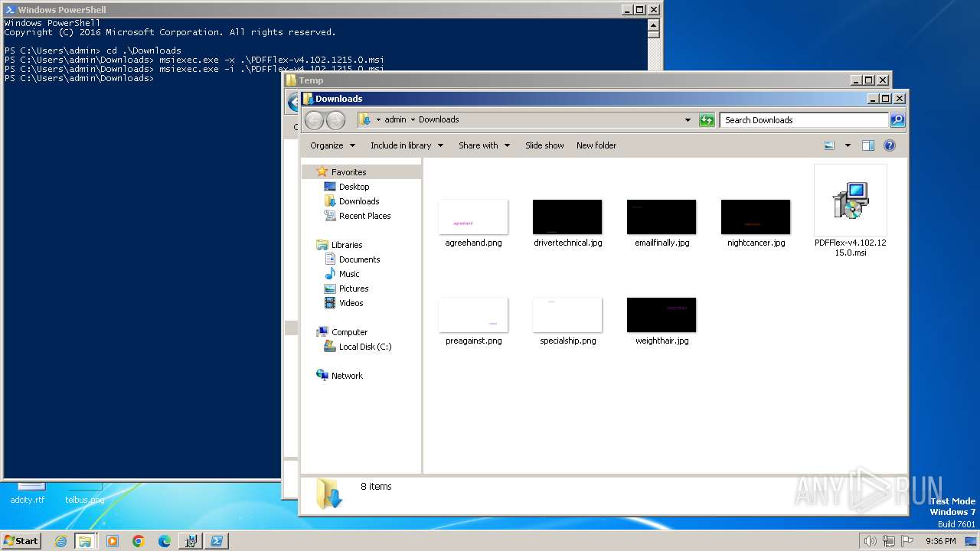980x551 pixels.
Task: Click the Action Center flag icon
Action: (x=907, y=541)
